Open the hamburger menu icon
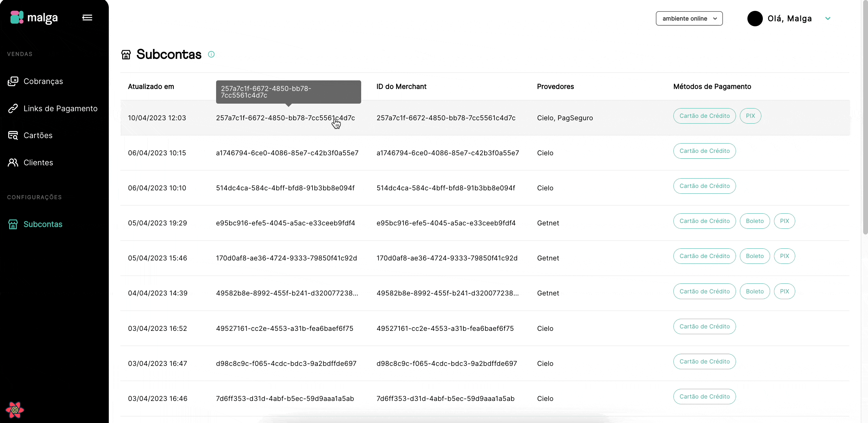Image resolution: width=868 pixels, height=423 pixels. [x=87, y=18]
